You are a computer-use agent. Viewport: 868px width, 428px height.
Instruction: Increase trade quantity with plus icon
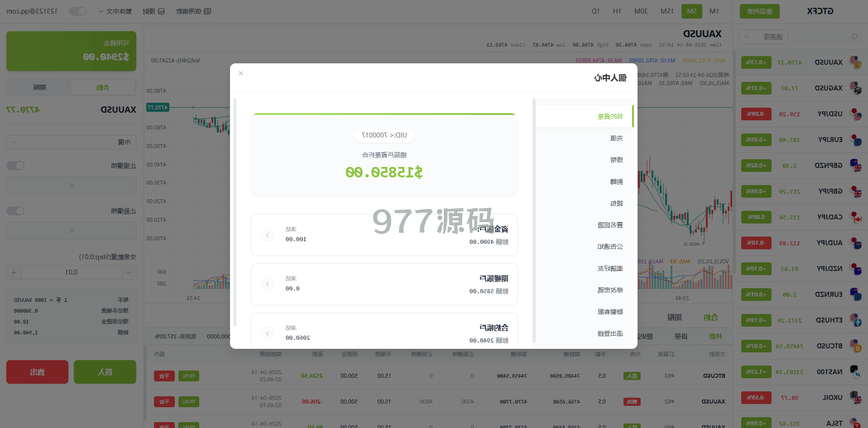(x=14, y=272)
